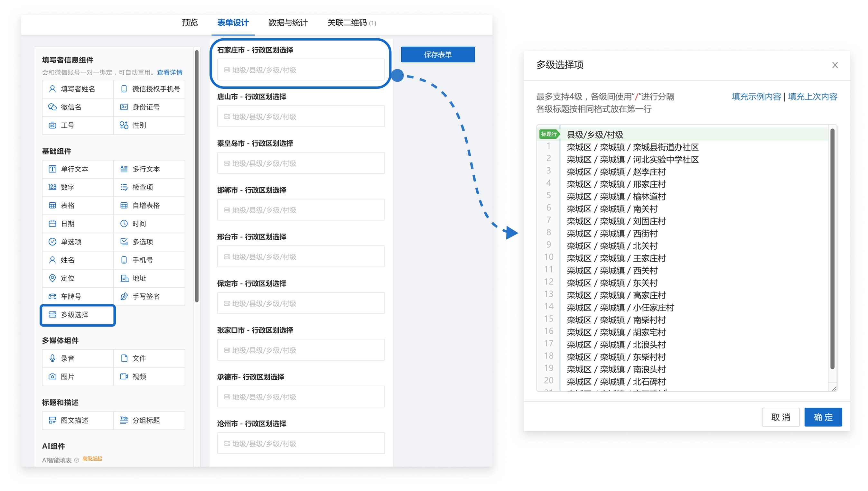Add the 图片 camera component
Screen dimensions: 868x491
tap(68, 377)
